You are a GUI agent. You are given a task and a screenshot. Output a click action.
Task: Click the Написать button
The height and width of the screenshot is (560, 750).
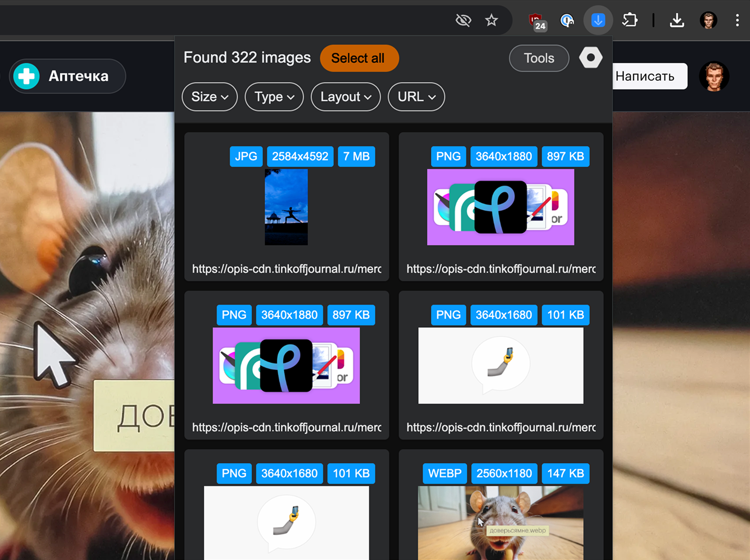649,76
